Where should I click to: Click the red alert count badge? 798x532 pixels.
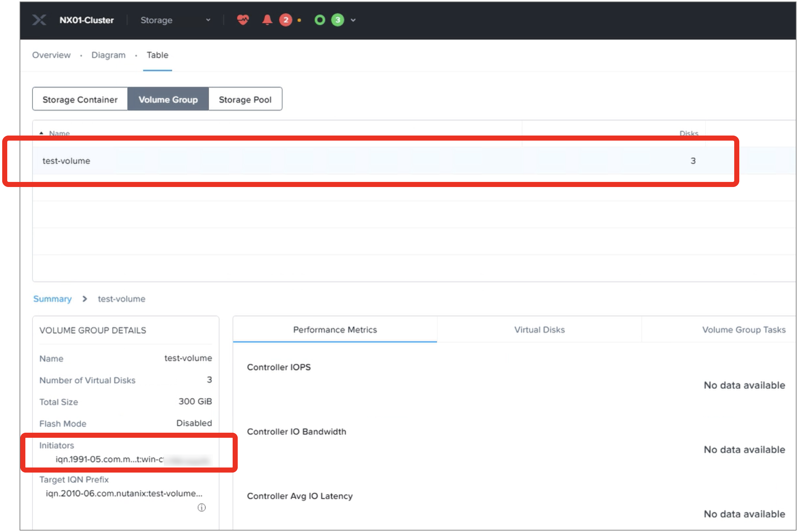pyautogui.click(x=286, y=20)
